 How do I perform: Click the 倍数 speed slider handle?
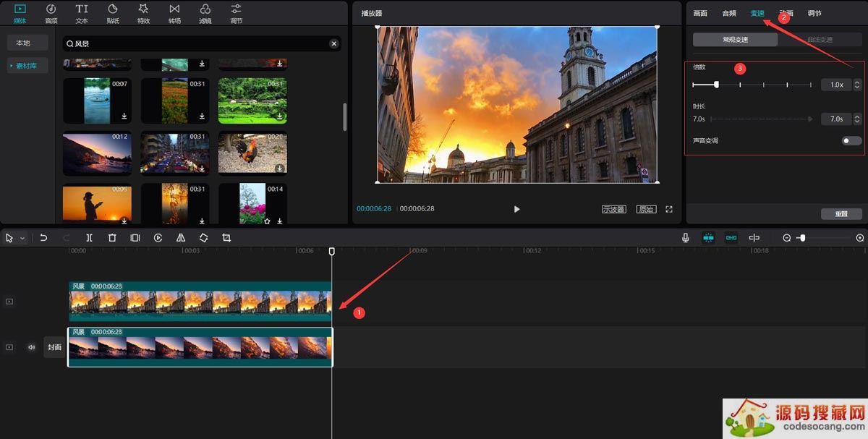click(x=716, y=85)
